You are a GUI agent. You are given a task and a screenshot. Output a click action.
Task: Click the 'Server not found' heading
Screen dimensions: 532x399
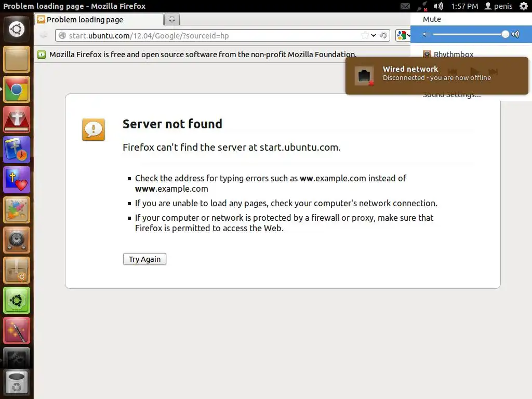click(172, 124)
